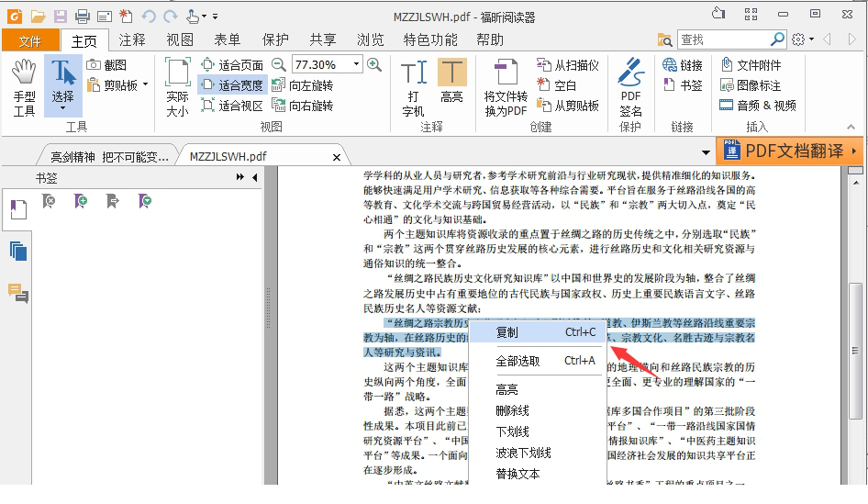Screen dimensions: 868x504
Task: Click the Snapshot (截图) camera icon
Action: 95,65
